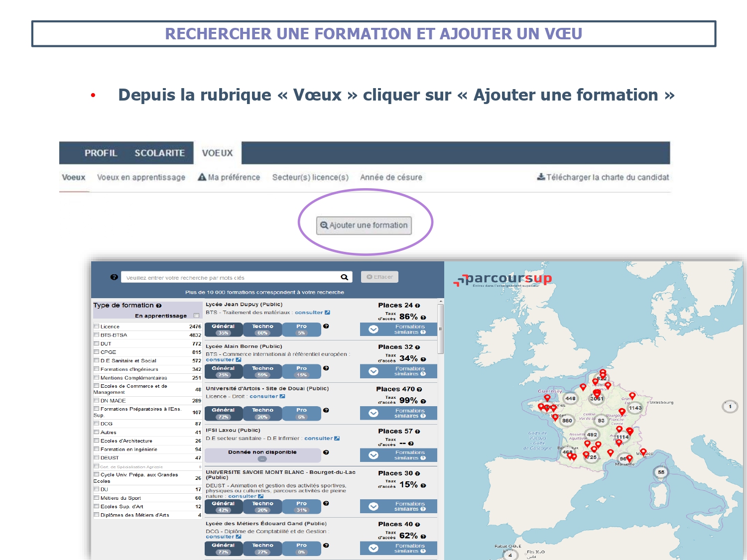
Task: Enable the BTS-BTSA filter checkbox
Action: coord(97,335)
